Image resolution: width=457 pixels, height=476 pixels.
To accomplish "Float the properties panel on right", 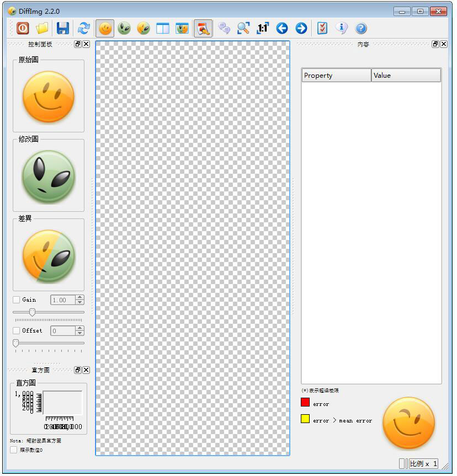I will pos(435,44).
